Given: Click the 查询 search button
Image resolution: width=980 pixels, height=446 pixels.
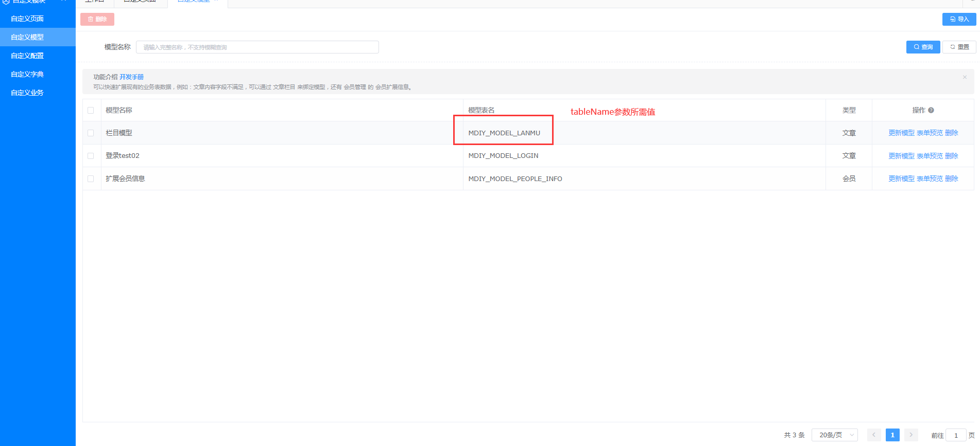Looking at the screenshot, I should coord(923,47).
